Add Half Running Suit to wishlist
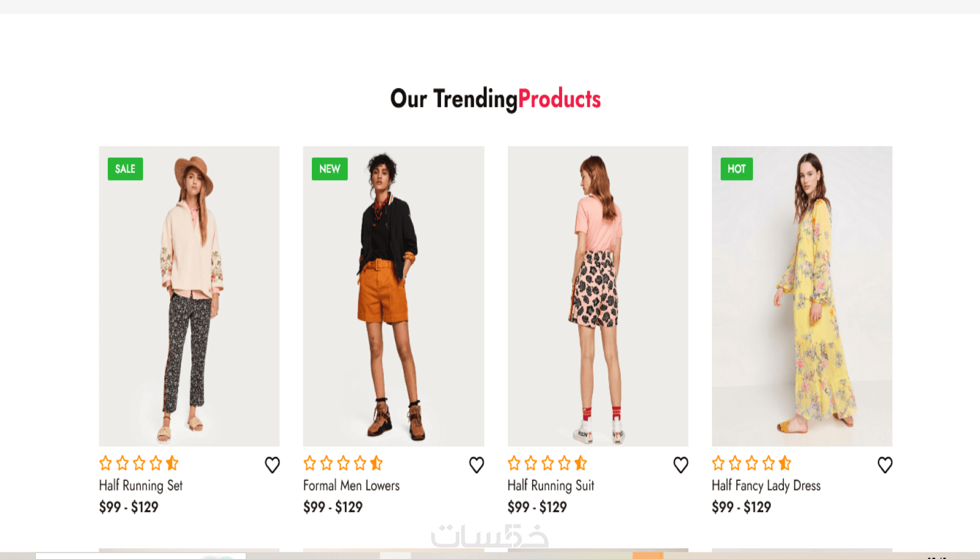 [x=681, y=464]
